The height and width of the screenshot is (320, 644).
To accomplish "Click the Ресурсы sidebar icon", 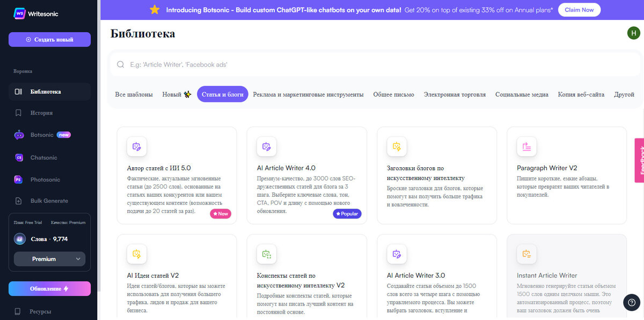I will click(x=18, y=311).
